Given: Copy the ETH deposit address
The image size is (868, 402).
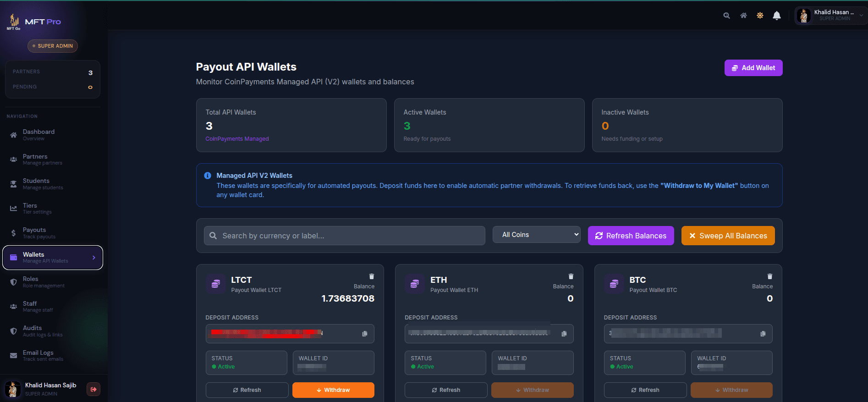Looking at the screenshot, I should click(x=564, y=334).
